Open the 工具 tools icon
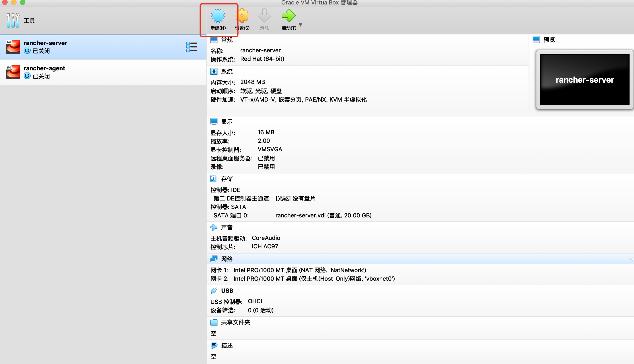The image size is (634, 364). (x=13, y=20)
